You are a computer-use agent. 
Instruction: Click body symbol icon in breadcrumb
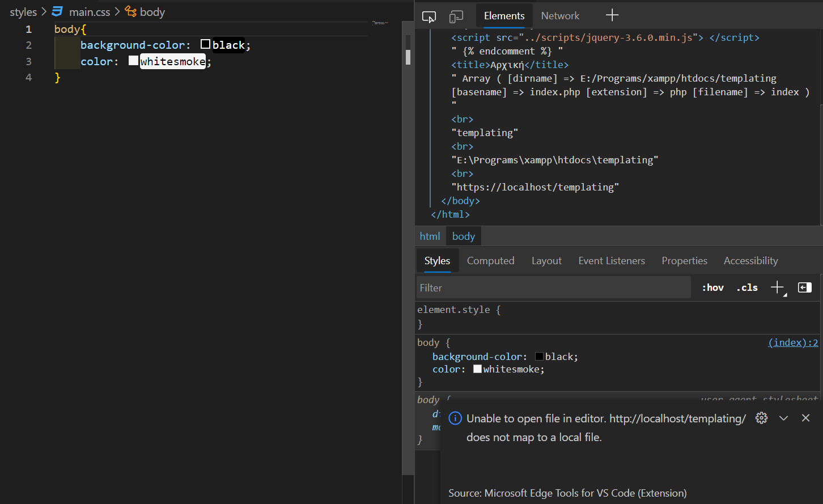(131, 11)
